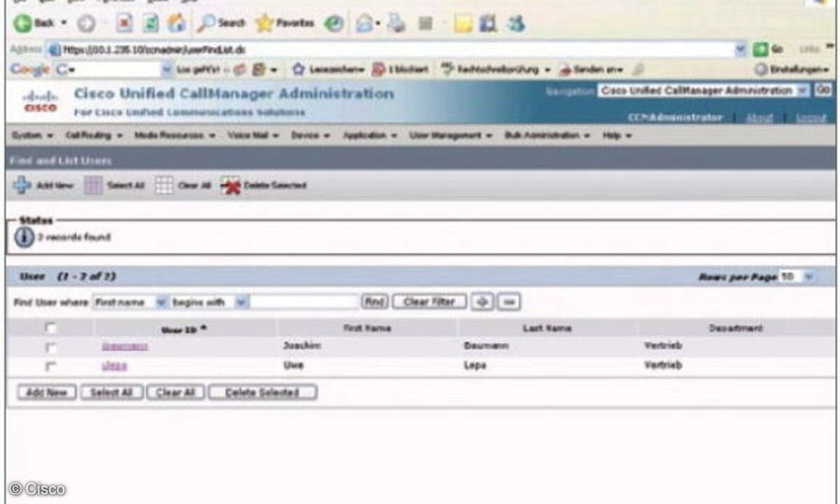Click the Cisco logo

pos(39,101)
